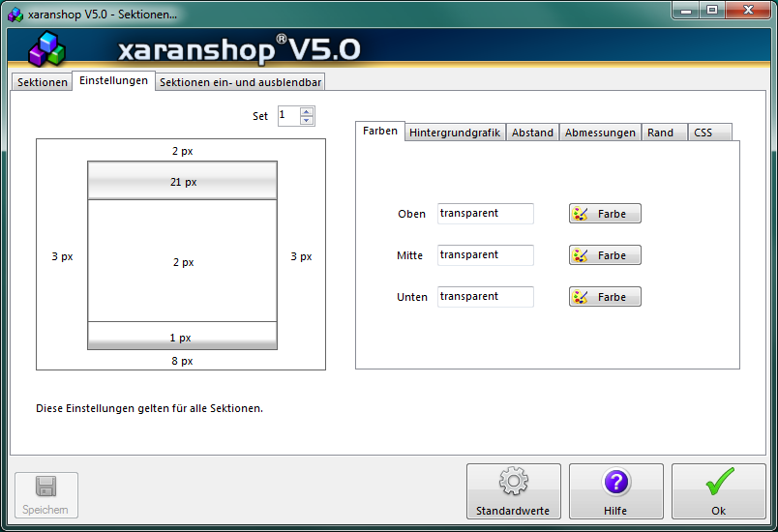Click the question mark Hilfe icon
This screenshot has height=532, width=778.
point(616,482)
